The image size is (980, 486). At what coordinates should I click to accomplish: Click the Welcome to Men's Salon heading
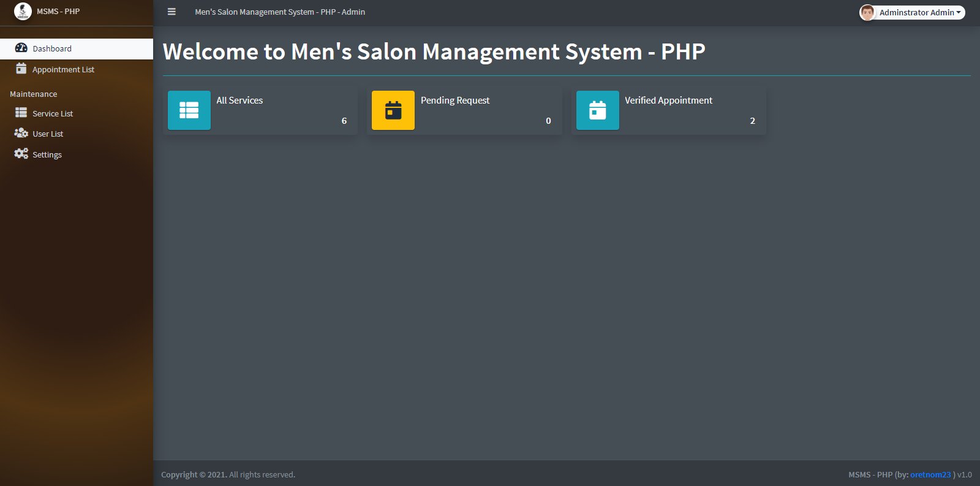click(434, 51)
